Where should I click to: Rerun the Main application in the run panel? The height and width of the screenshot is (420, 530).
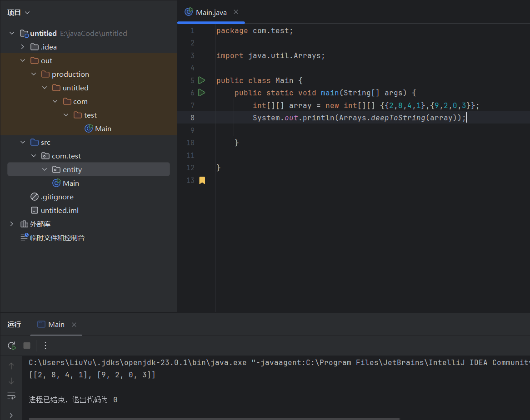point(11,346)
